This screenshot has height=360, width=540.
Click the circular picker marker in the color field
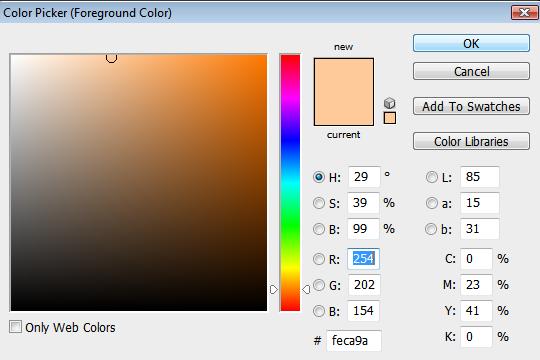(111, 58)
